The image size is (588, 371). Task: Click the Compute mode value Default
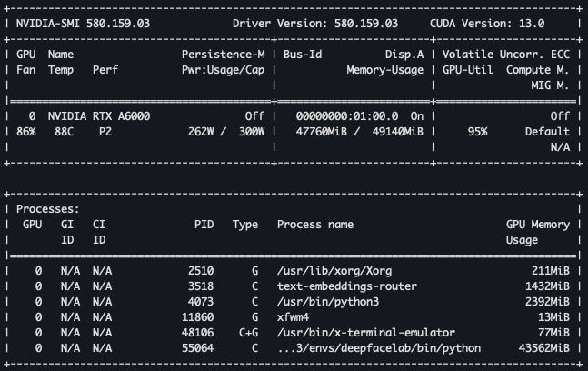click(547, 132)
